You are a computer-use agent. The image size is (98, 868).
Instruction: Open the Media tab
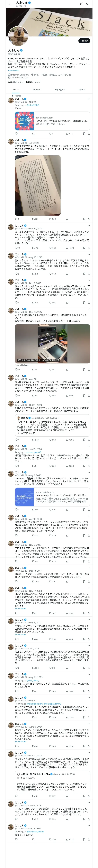[82, 90]
